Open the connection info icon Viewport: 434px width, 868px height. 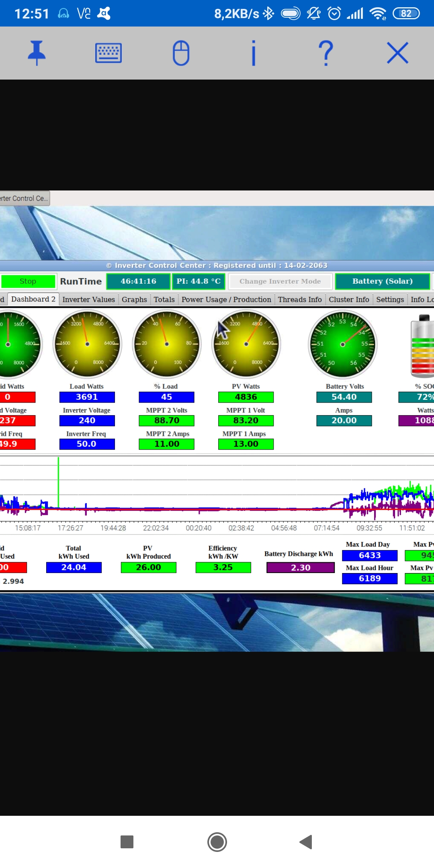[253, 53]
